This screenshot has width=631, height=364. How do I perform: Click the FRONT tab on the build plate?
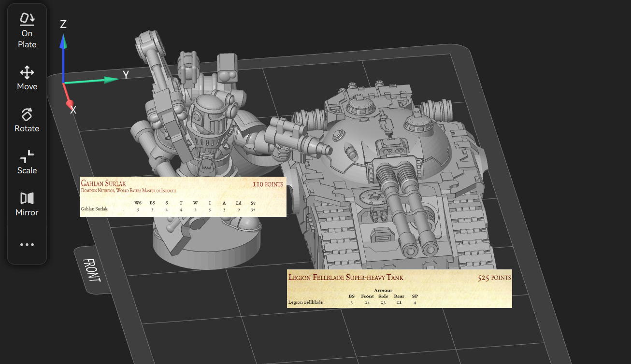91,270
